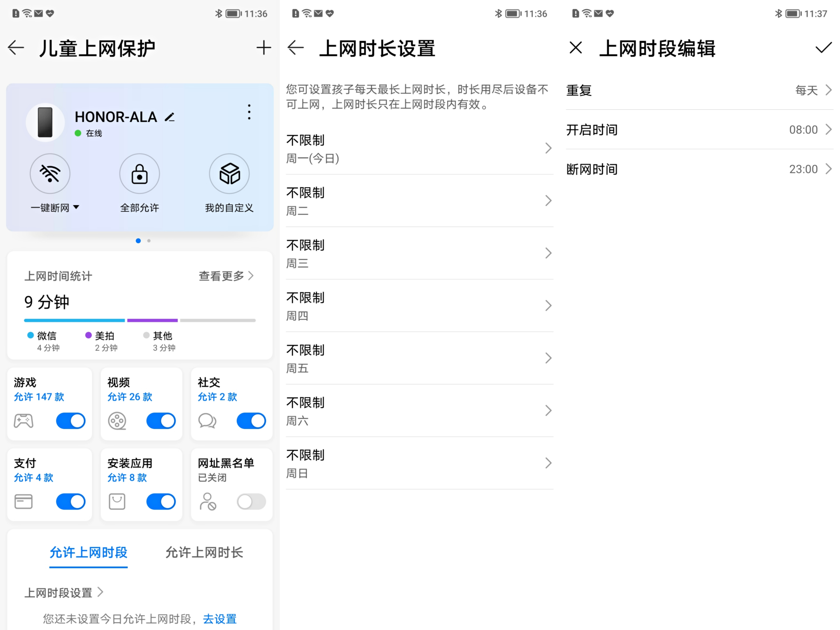Tap the 去设置 link
This screenshot has height=630, width=840.
(220, 619)
